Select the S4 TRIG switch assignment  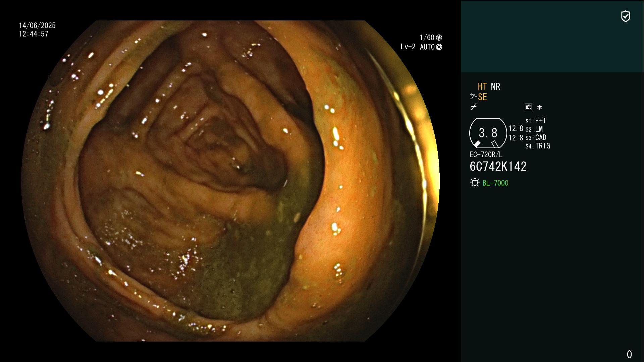(538, 146)
